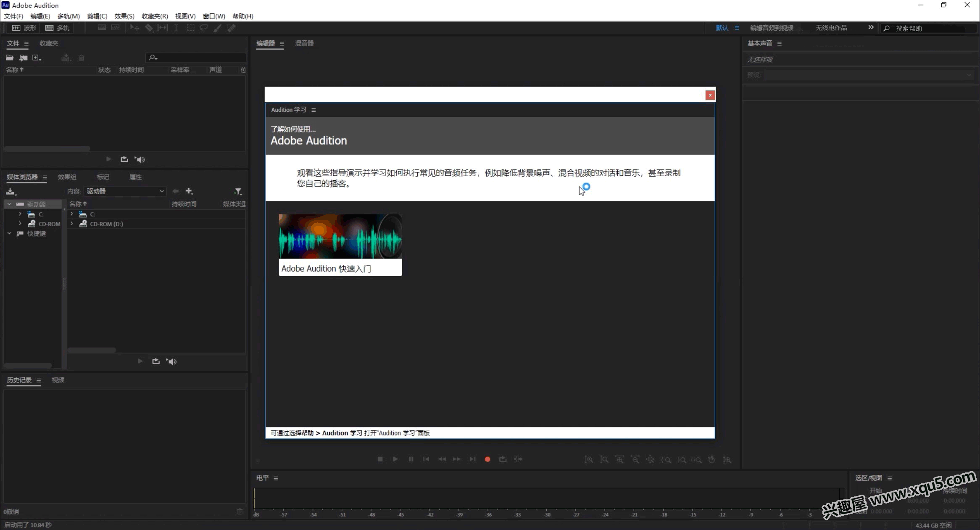Select the Slip tool in toolbar
The image size is (980, 530).
point(162,28)
